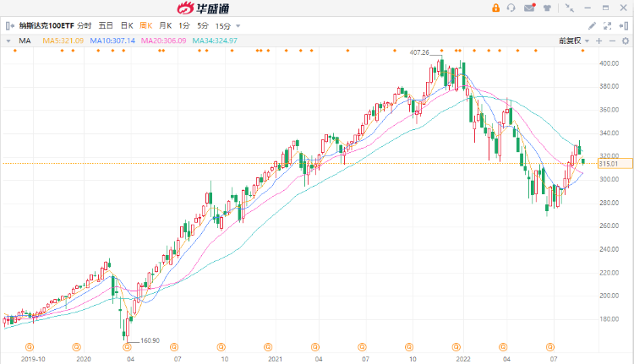
Task: Click the MA5 orange legend label
Action: click(x=64, y=41)
